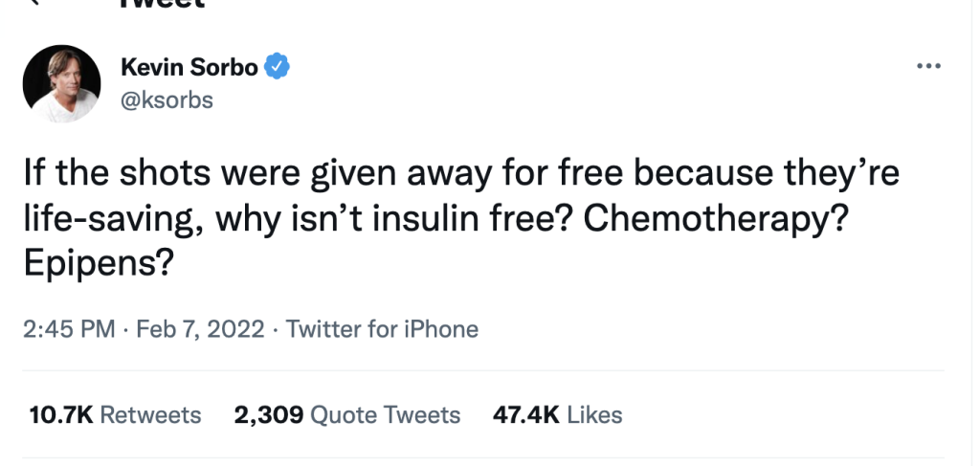Click the @ksorbs handle
This screenshot has width=980, height=466.
click(167, 100)
